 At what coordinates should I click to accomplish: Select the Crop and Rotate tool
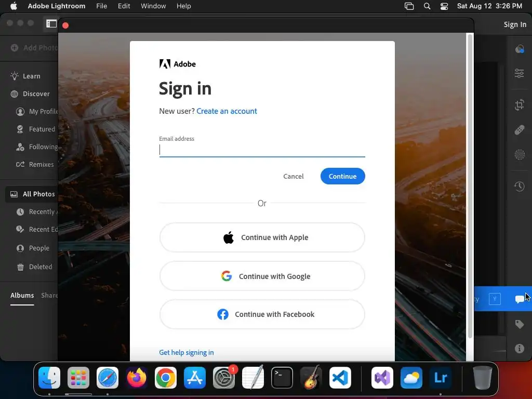(x=520, y=104)
